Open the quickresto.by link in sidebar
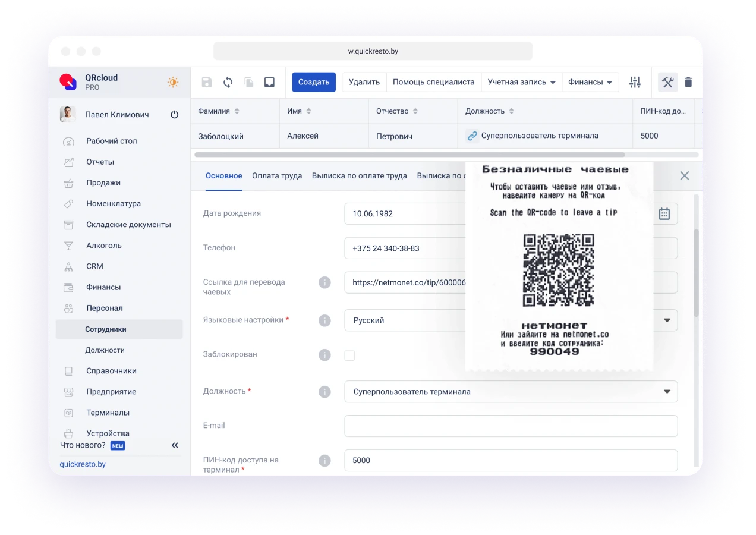Screen dimensions: 756x535 click(x=83, y=464)
